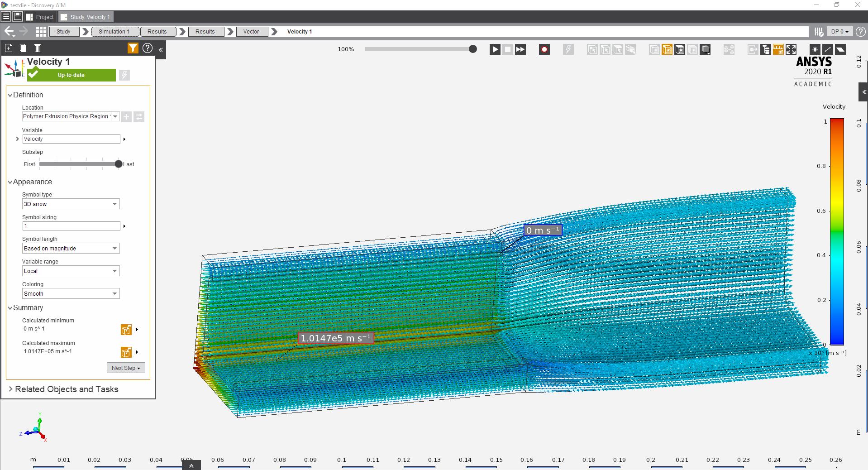
Task: Select the delete (trash) icon
Action: (38, 48)
